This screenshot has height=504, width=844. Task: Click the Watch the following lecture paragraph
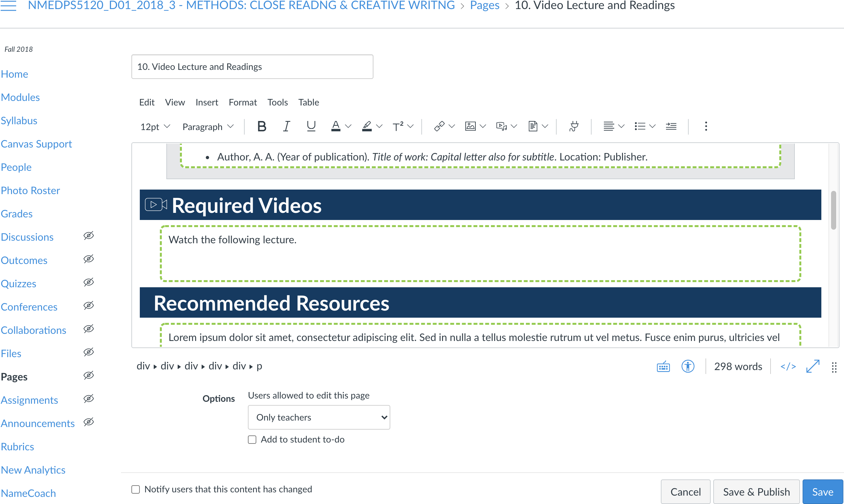(232, 240)
